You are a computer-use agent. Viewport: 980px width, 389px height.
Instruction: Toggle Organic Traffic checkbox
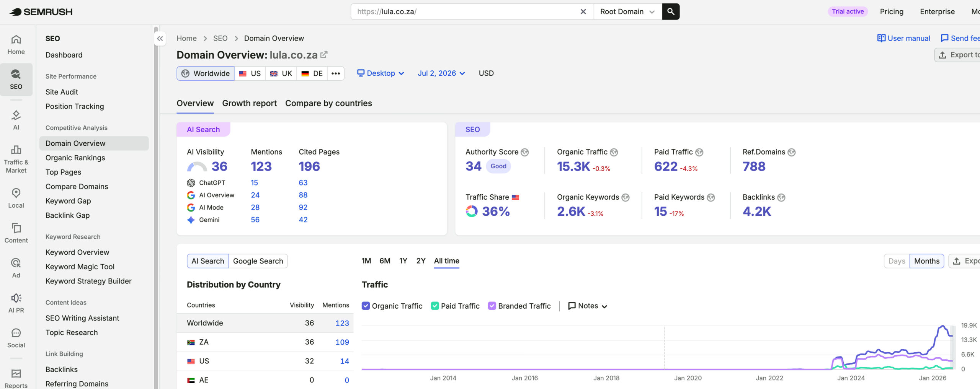coord(366,306)
